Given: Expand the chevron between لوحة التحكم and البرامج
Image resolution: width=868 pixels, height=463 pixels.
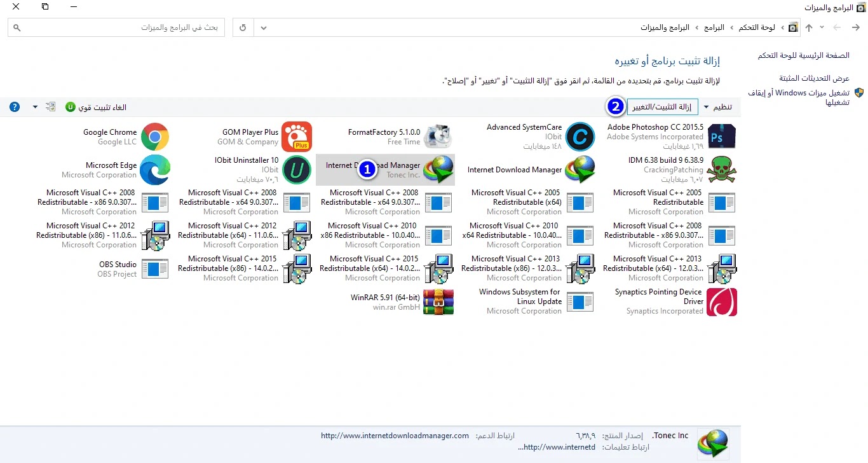Looking at the screenshot, I should click(x=731, y=28).
